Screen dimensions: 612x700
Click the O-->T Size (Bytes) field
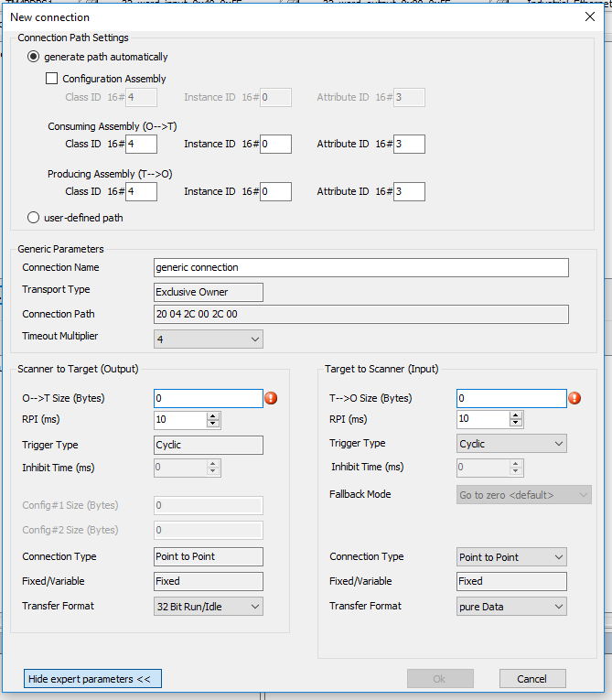(x=208, y=398)
